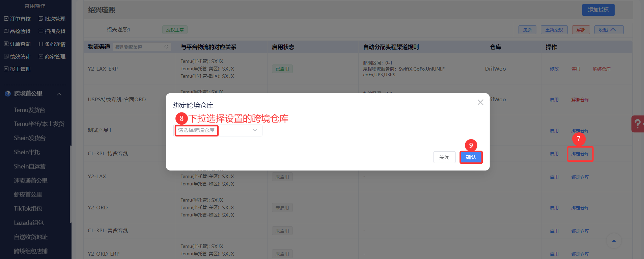This screenshot has width=644, height=259.
Task: Collapse the 跨境首公里 menu with its chevron
Action: pyautogui.click(x=59, y=94)
